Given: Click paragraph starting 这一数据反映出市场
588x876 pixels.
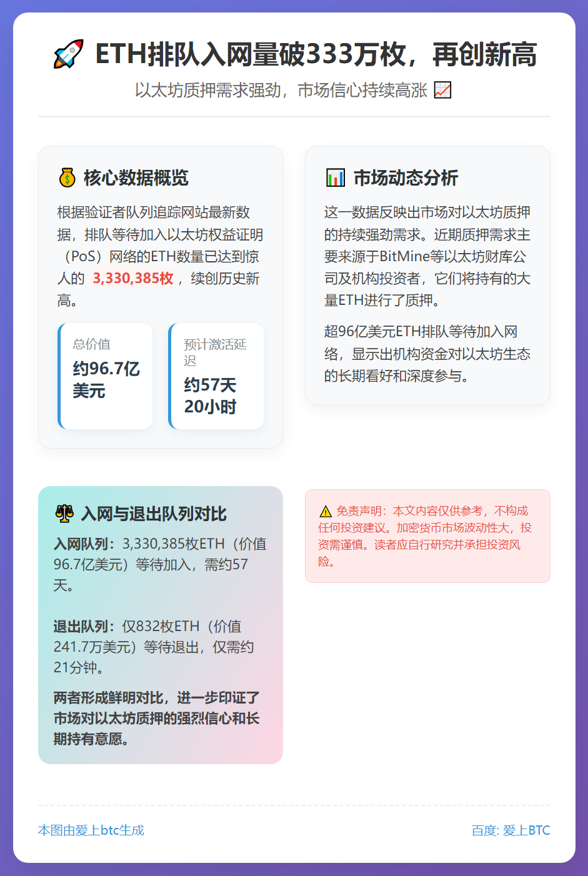Looking at the screenshot, I should 427,256.
